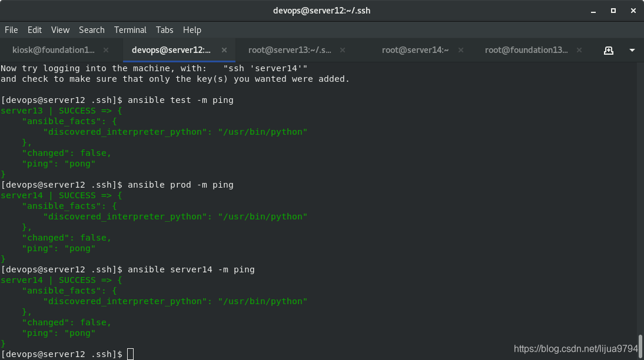Switch to the root@server13 tab
Image resolution: width=644 pixels, height=360 pixels.
click(290, 50)
